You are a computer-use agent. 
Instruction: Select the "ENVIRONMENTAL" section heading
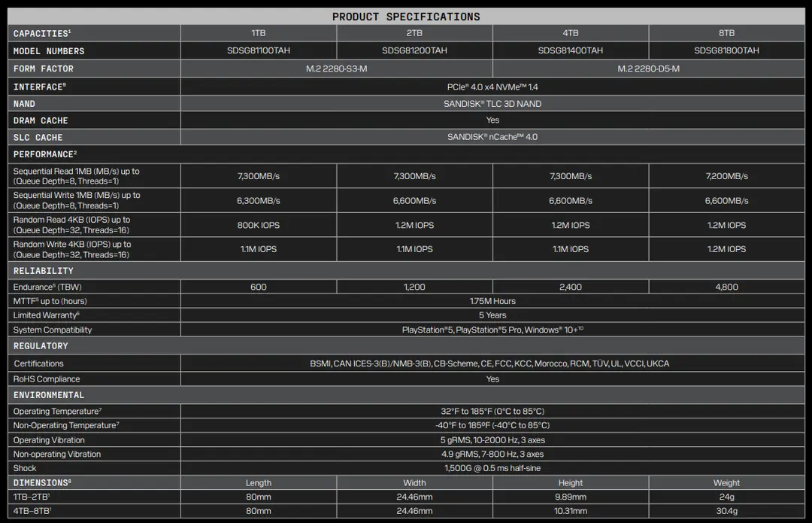[49, 395]
